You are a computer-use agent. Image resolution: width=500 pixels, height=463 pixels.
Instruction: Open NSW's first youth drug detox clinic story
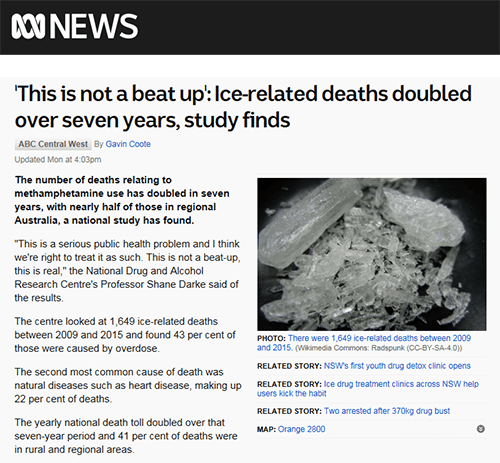tap(397, 366)
